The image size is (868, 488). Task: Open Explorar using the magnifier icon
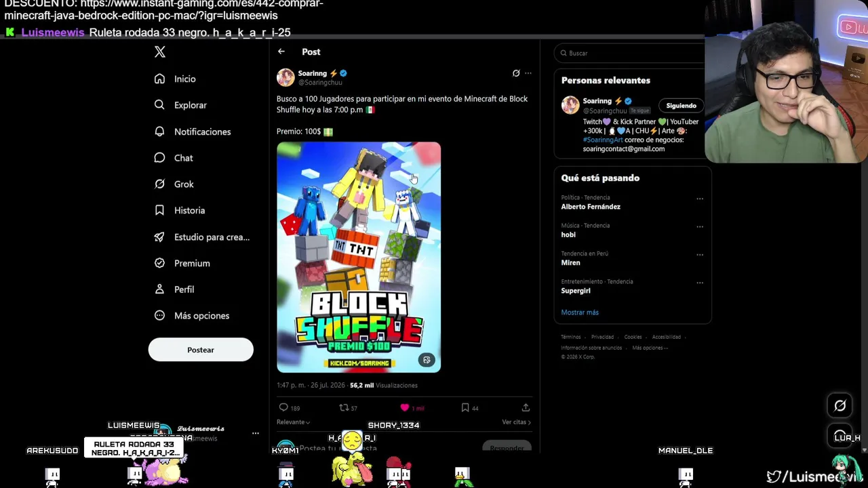pos(159,105)
